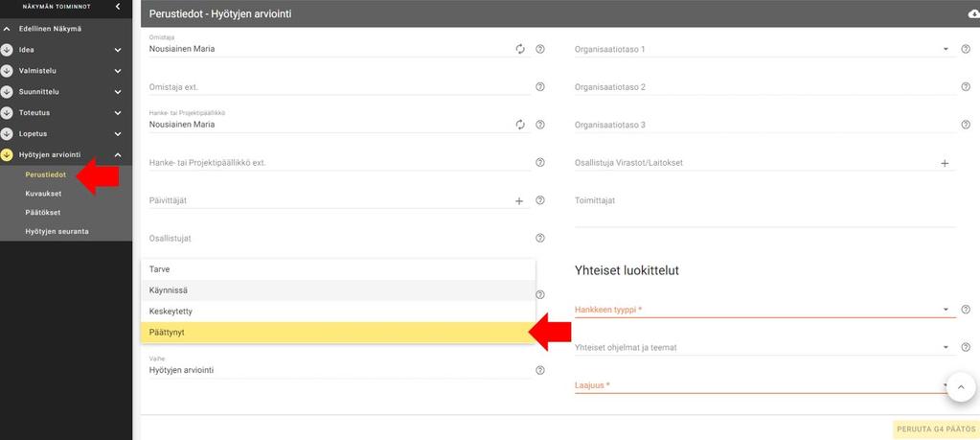Click the Vaihe value Hyötyjen arviointi
The width and height of the screenshot is (980, 440).
coord(181,370)
